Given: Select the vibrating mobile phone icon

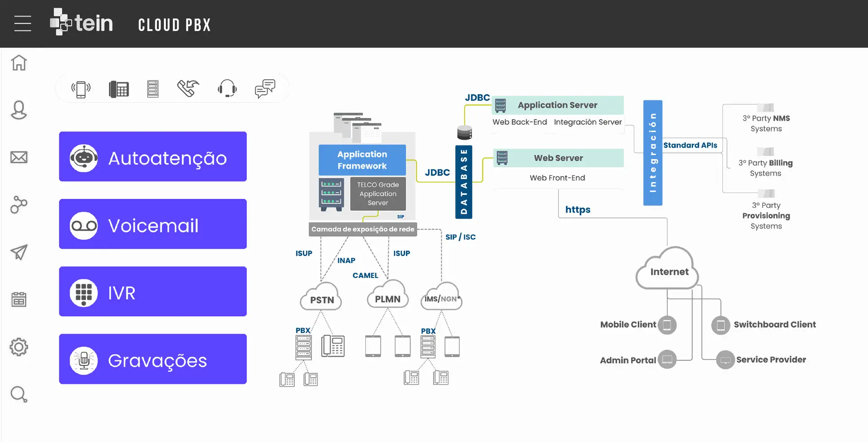Looking at the screenshot, I should tap(81, 89).
